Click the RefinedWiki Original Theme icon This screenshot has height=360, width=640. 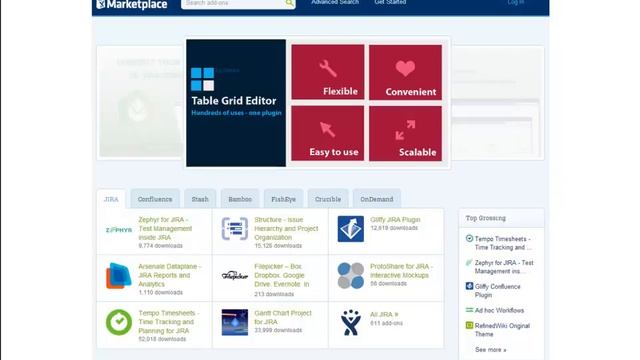(x=469, y=325)
